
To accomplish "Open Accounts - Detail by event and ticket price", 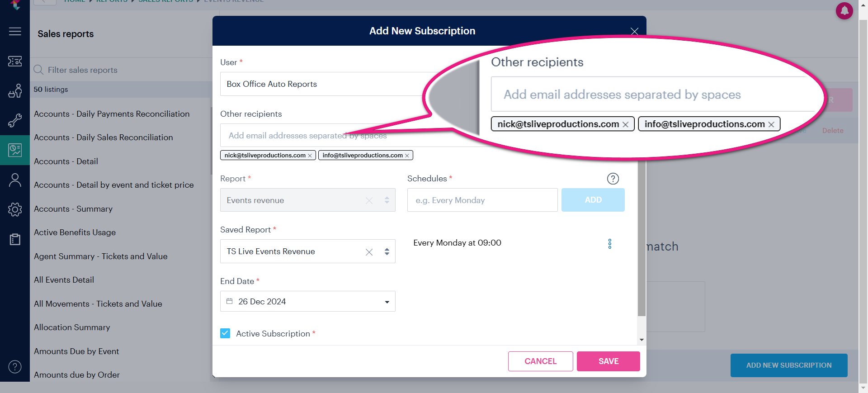I will pyautogui.click(x=114, y=185).
